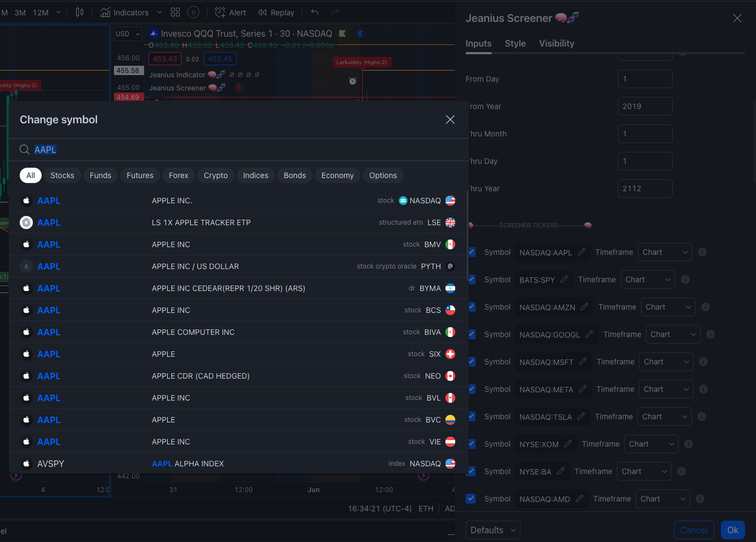Edit the NASDAQ:AMZN symbol pencil icon
Viewport: 756px width, 542px height.
coord(585,307)
